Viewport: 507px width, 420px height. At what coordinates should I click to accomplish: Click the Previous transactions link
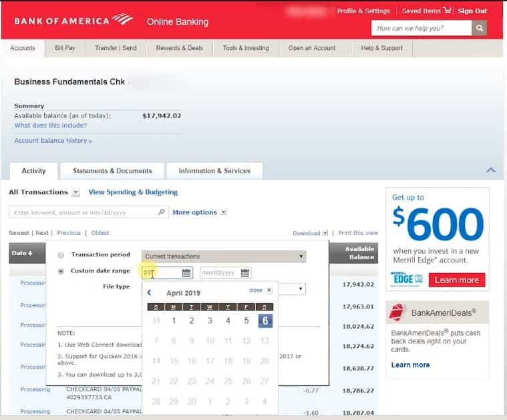69,233
